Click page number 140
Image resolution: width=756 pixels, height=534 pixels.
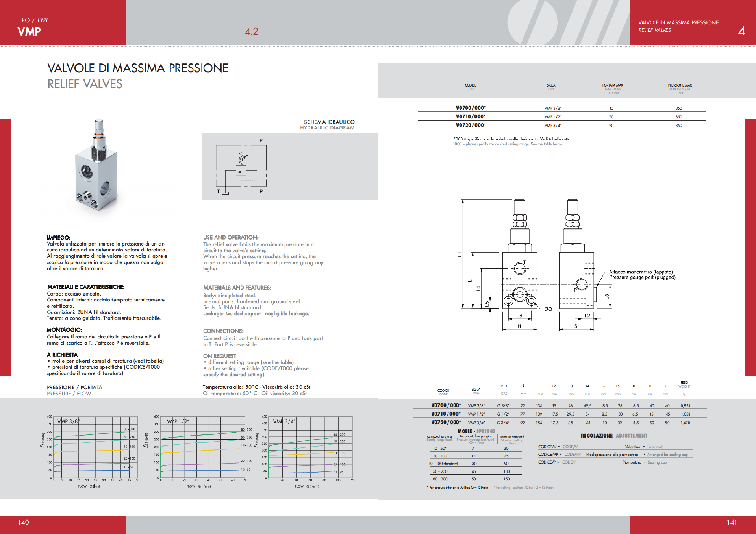tap(23, 522)
